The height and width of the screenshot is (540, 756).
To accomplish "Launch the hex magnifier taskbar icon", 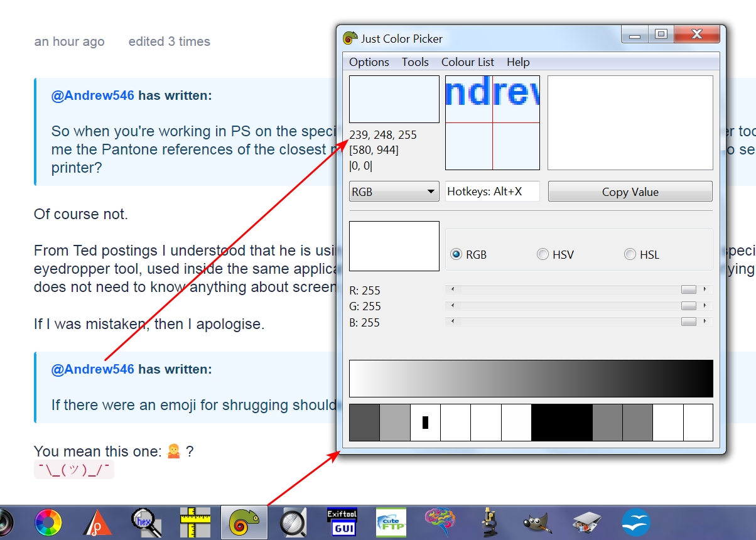I will click(x=146, y=522).
